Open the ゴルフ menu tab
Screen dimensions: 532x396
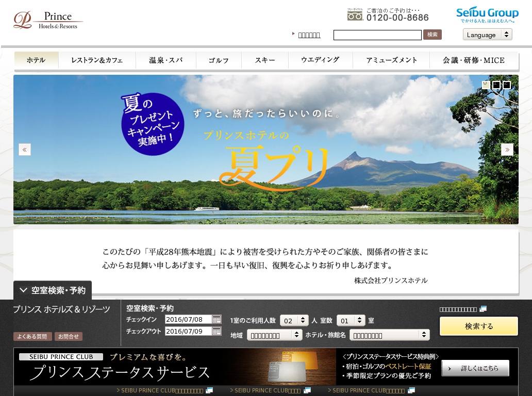[219, 60]
